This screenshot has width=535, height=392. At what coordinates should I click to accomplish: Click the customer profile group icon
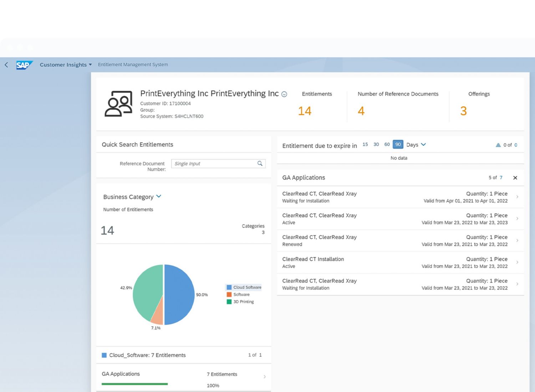(x=118, y=104)
